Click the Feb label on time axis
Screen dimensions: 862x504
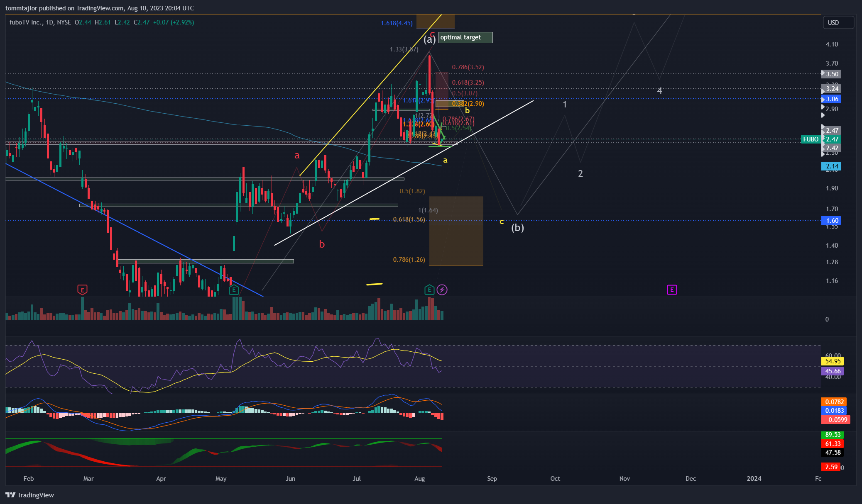click(x=29, y=479)
